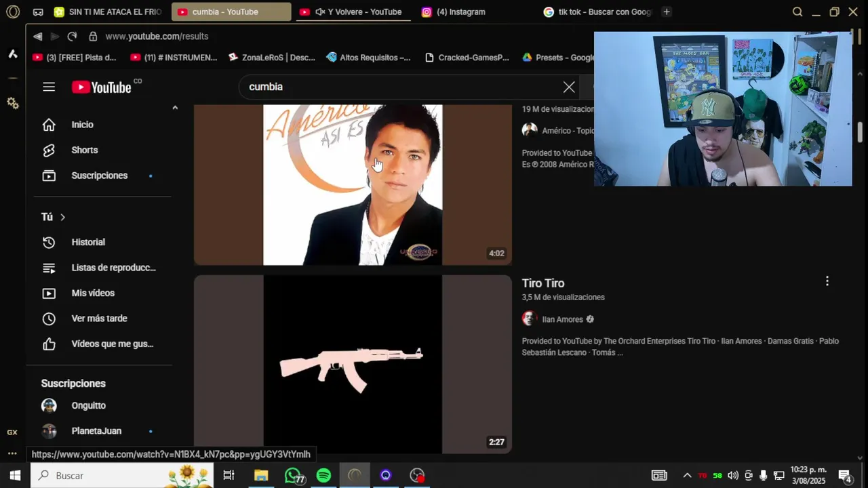Go back with the browser back arrow
The width and height of the screenshot is (868, 488).
coord(37,36)
